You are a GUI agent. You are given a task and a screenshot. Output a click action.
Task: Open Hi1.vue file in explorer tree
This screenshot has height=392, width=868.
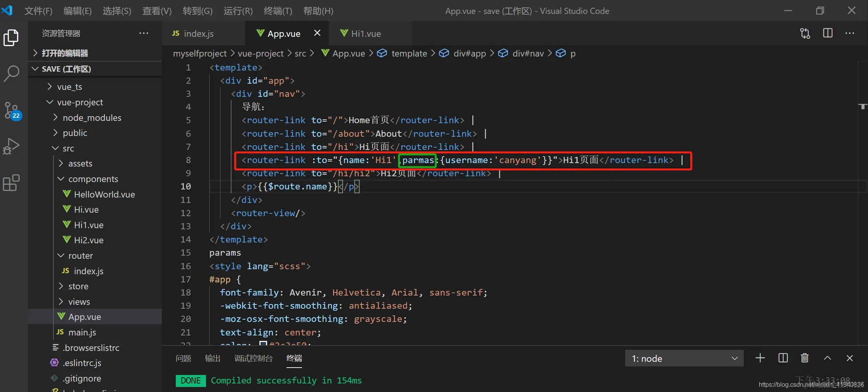(89, 225)
